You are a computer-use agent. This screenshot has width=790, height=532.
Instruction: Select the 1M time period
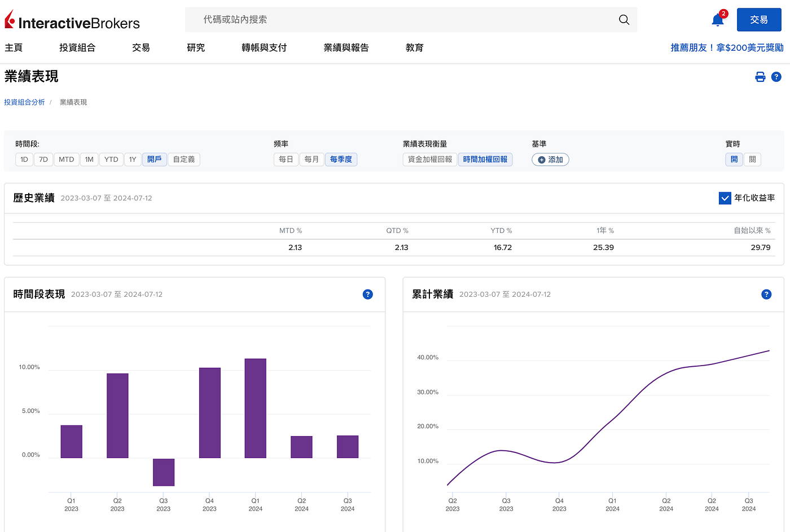tap(89, 160)
